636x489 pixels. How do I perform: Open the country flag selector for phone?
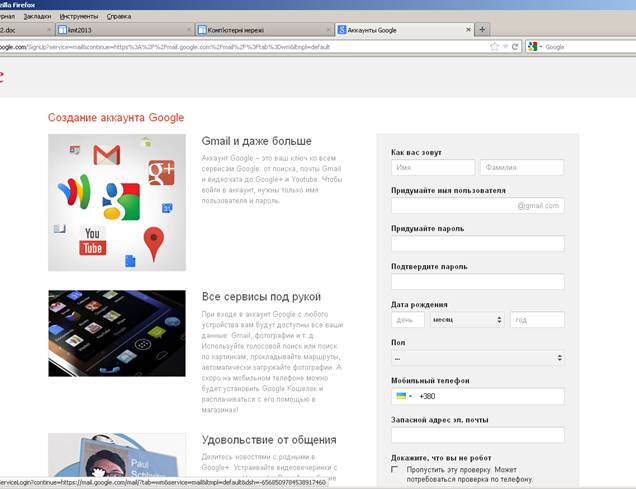tap(404, 396)
